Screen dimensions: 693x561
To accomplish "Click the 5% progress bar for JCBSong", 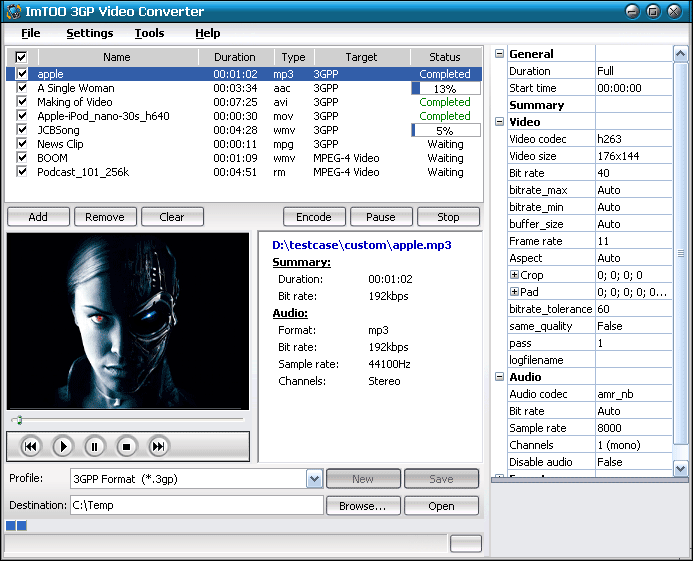I will tap(446, 130).
